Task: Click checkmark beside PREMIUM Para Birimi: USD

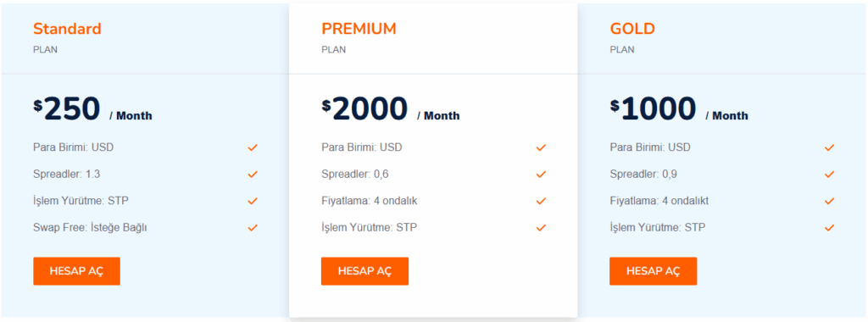Action: [x=541, y=147]
